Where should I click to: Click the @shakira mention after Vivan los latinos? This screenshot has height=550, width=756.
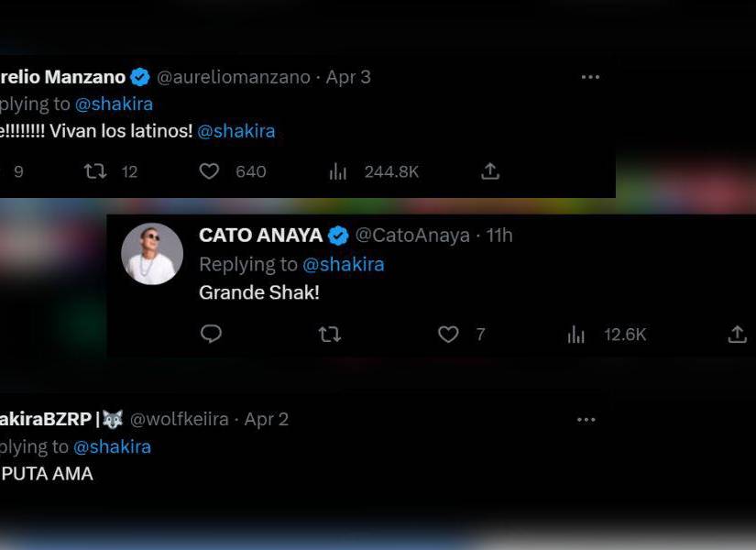(x=236, y=131)
